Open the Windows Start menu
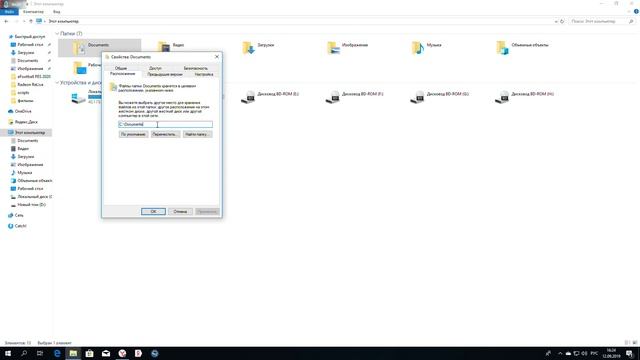 click(x=8, y=353)
